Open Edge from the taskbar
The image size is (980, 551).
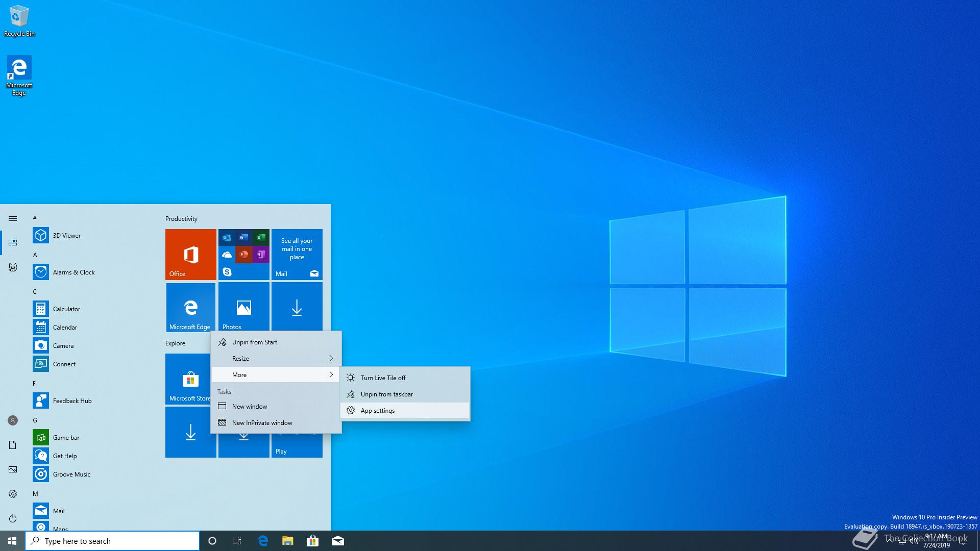click(x=263, y=541)
